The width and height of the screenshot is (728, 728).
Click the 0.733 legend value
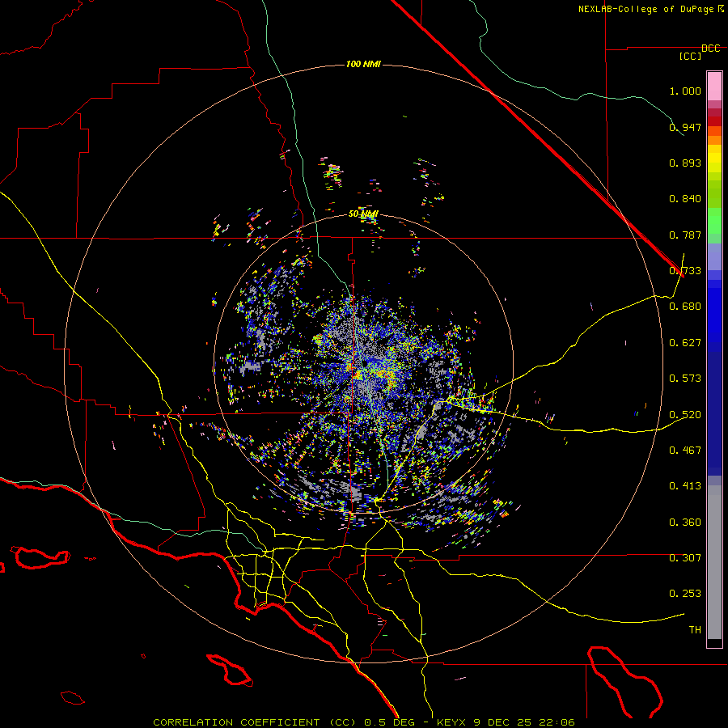click(685, 271)
